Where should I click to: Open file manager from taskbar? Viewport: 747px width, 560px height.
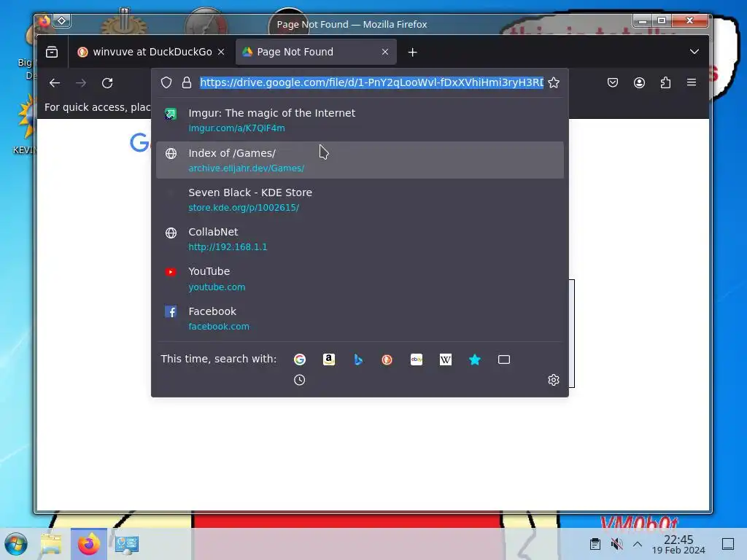pyautogui.click(x=51, y=544)
